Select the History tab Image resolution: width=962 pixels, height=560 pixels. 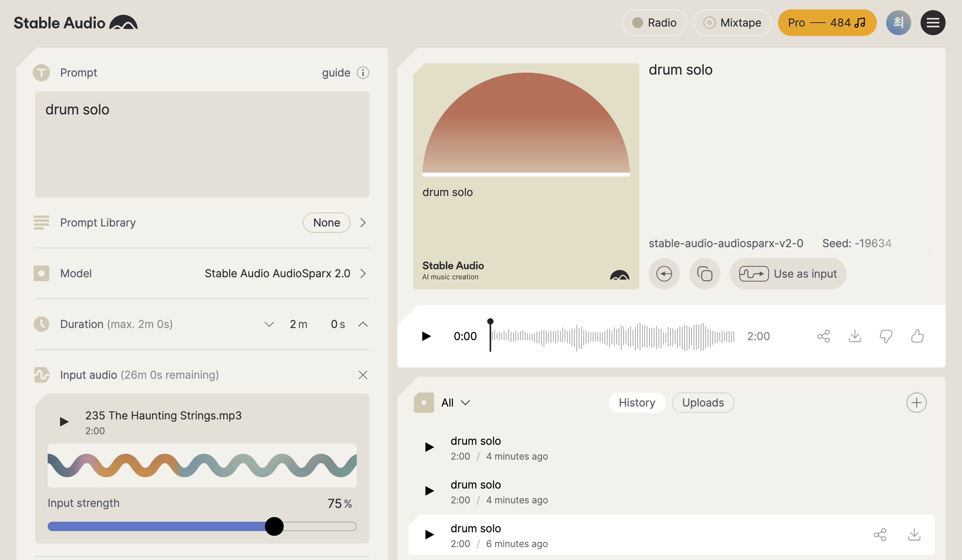pyautogui.click(x=637, y=403)
